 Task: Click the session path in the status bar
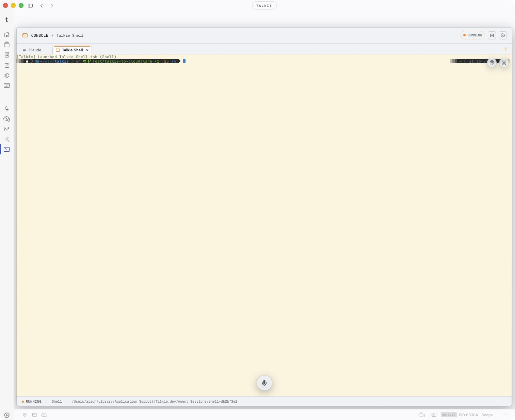[155, 402]
